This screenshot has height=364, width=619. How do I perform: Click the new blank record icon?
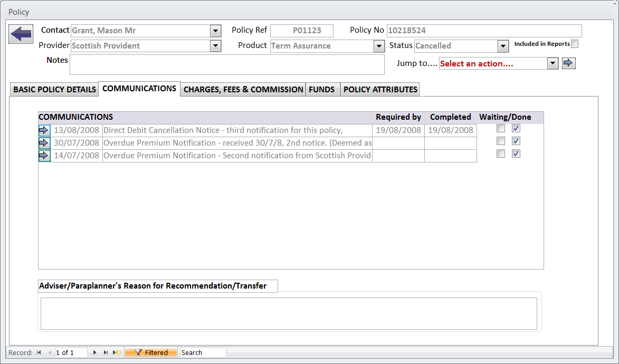click(x=118, y=352)
